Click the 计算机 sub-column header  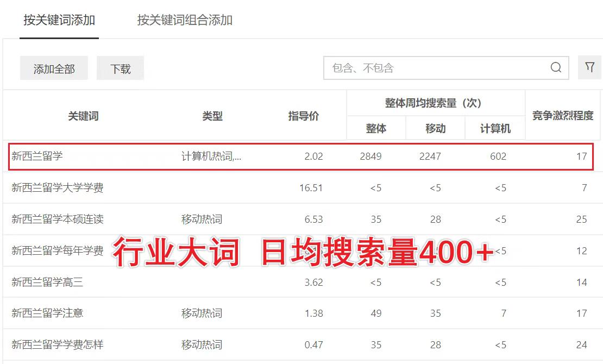click(x=495, y=128)
